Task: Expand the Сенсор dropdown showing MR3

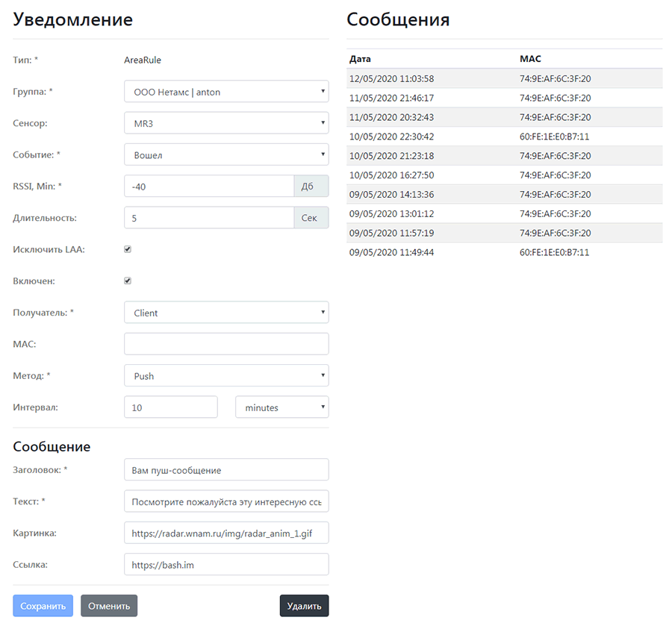Action: [226, 123]
